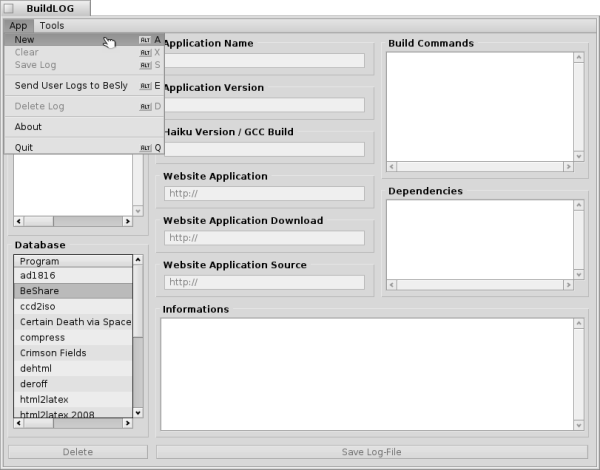Select Crimson Fields program entry
Viewport: 600px width, 470px height.
click(x=72, y=353)
